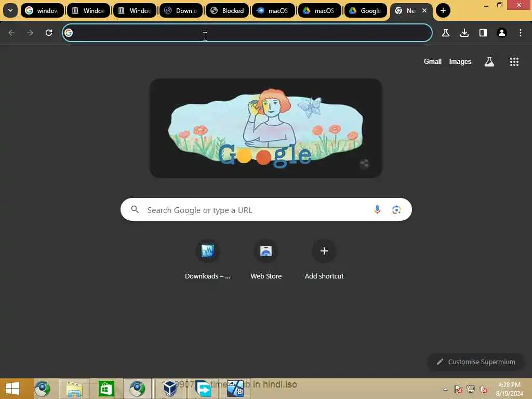Go forward with the forward arrow
Image resolution: width=532 pixels, height=399 pixels.
point(30,33)
